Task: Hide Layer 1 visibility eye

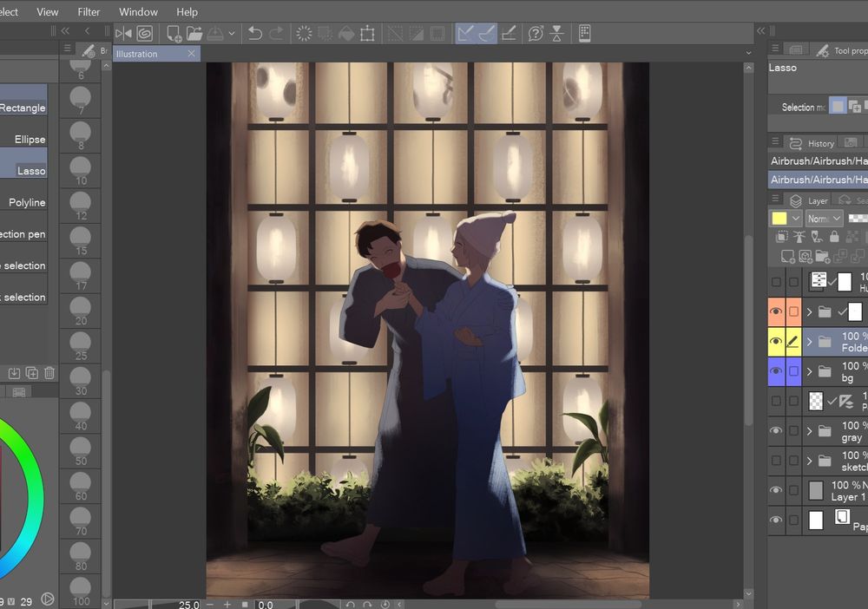Action: point(776,490)
